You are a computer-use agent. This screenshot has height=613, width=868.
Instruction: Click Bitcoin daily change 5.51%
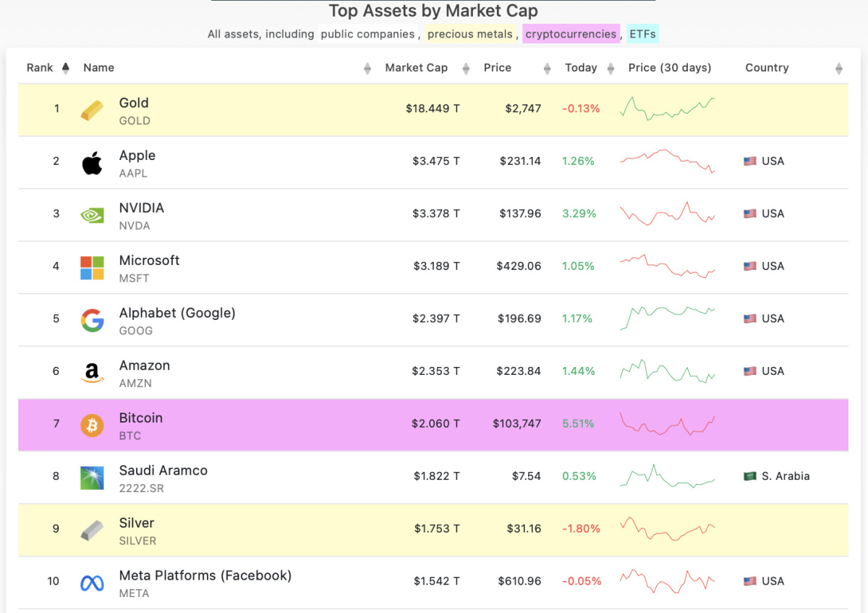click(578, 423)
